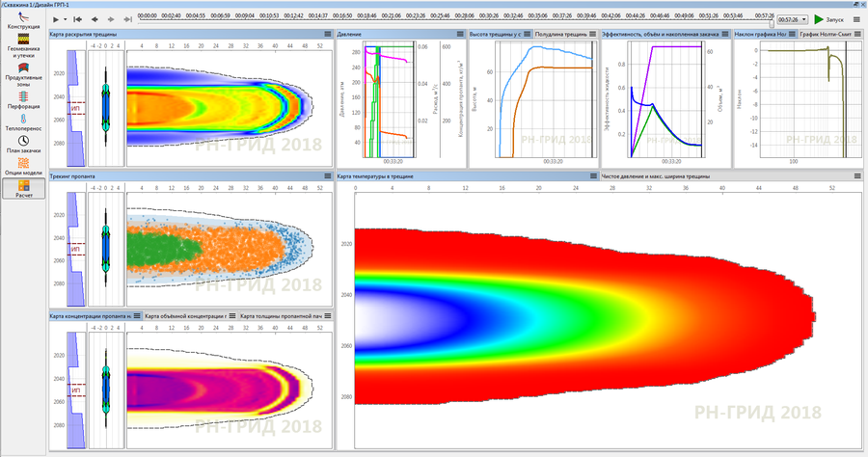
Task: Open План закачки clock icon
Action: (x=23, y=145)
